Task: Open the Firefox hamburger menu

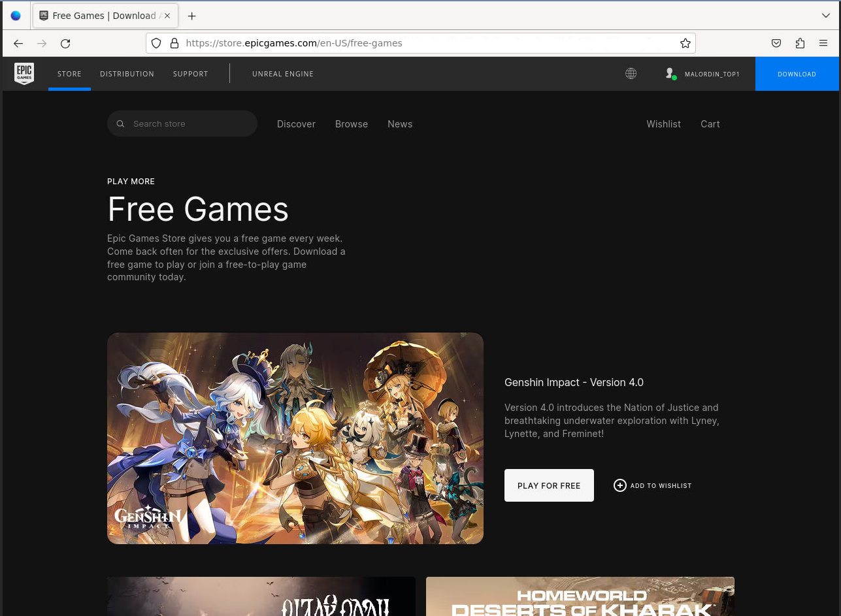Action: pyautogui.click(x=823, y=43)
